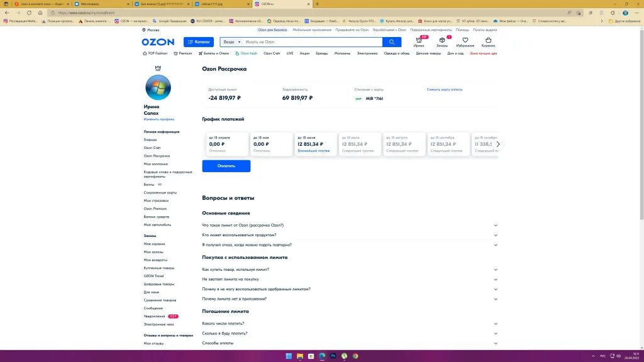
Task: Open Ozon Рассрочка sidebar item
Action: click(157, 156)
